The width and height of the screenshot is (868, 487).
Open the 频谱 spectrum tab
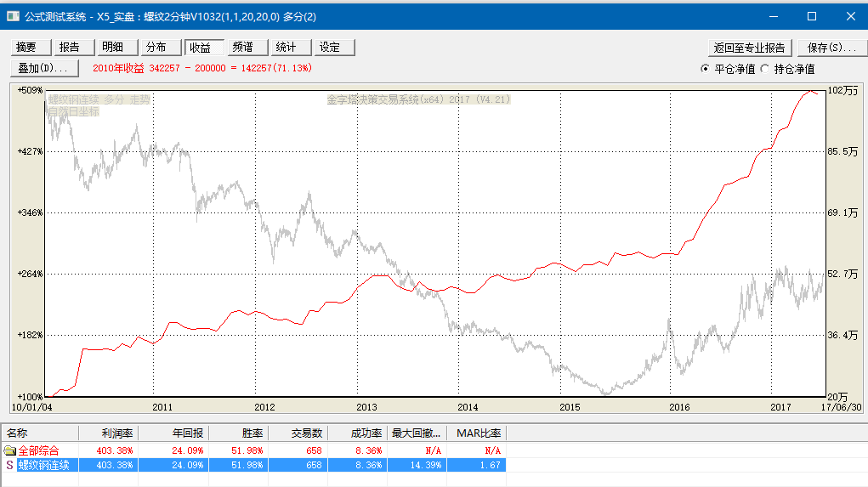(x=247, y=48)
